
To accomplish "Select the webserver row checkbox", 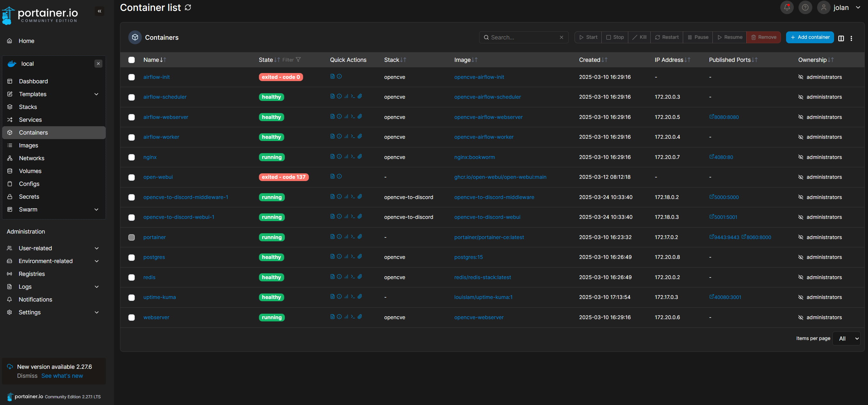I will pos(132,317).
